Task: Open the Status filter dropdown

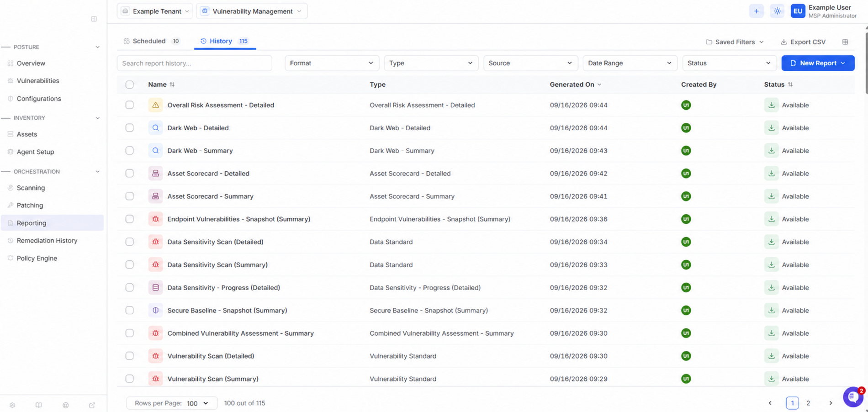Action: pyautogui.click(x=729, y=63)
